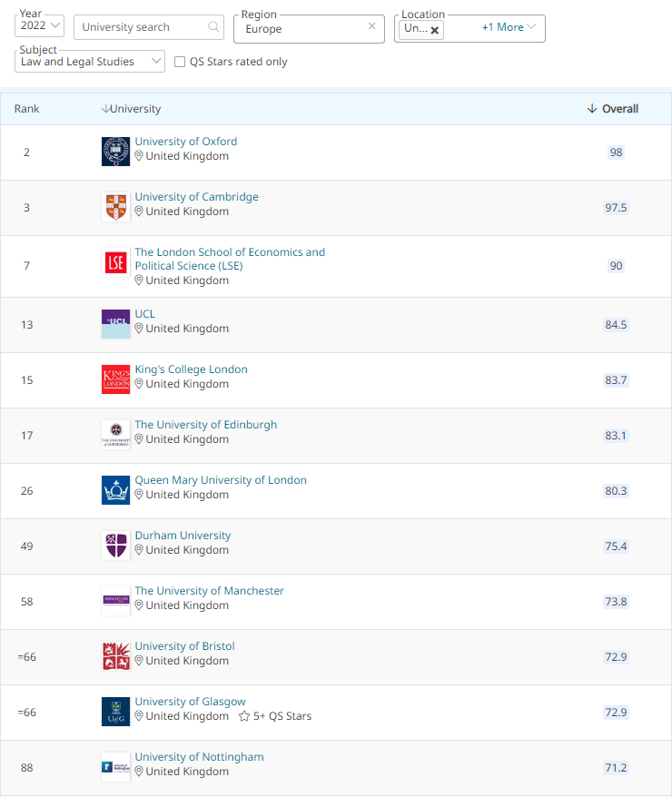Image resolution: width=672 pixels, height=797 pixels.
Task: Click the search magnifier icon
Action: (214, 27)
